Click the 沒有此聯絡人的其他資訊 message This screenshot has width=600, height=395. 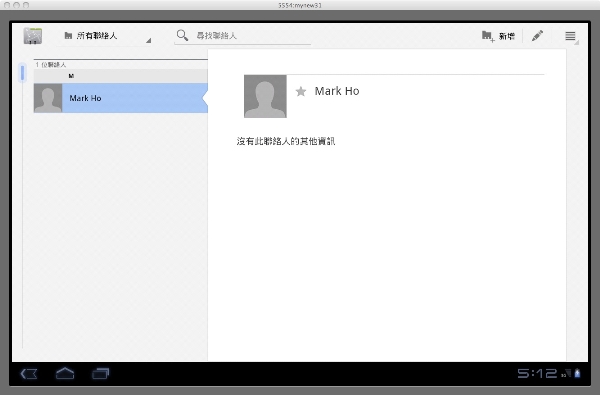pyautogui.click(x=286, y=141)
